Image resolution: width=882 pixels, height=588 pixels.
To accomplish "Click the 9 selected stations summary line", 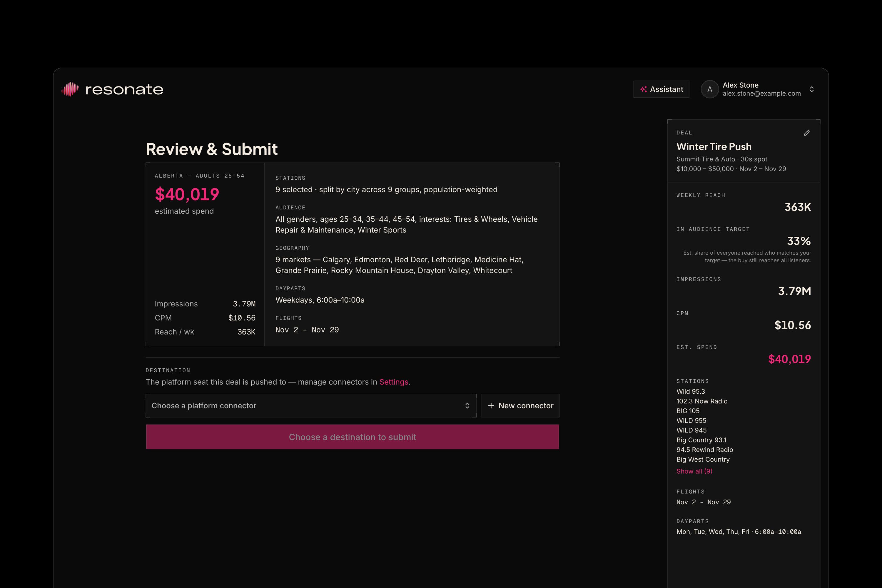I will (x=386, y=190).
